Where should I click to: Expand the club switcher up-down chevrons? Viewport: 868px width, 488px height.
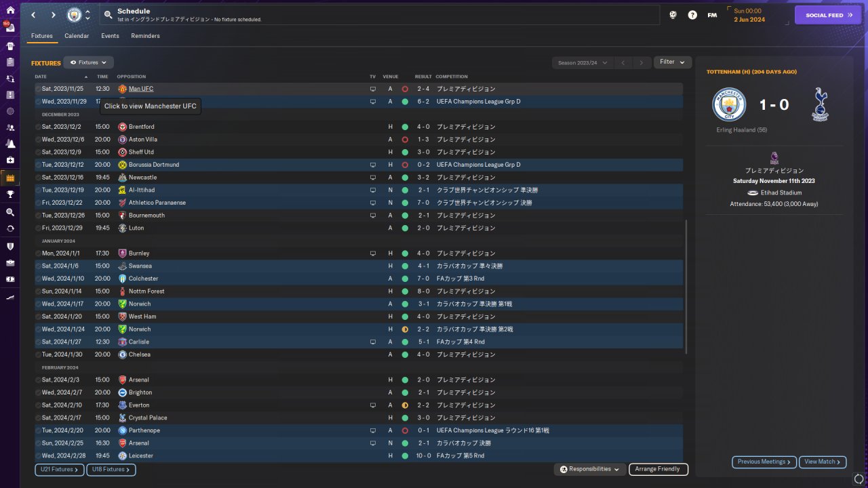point(87,15)
